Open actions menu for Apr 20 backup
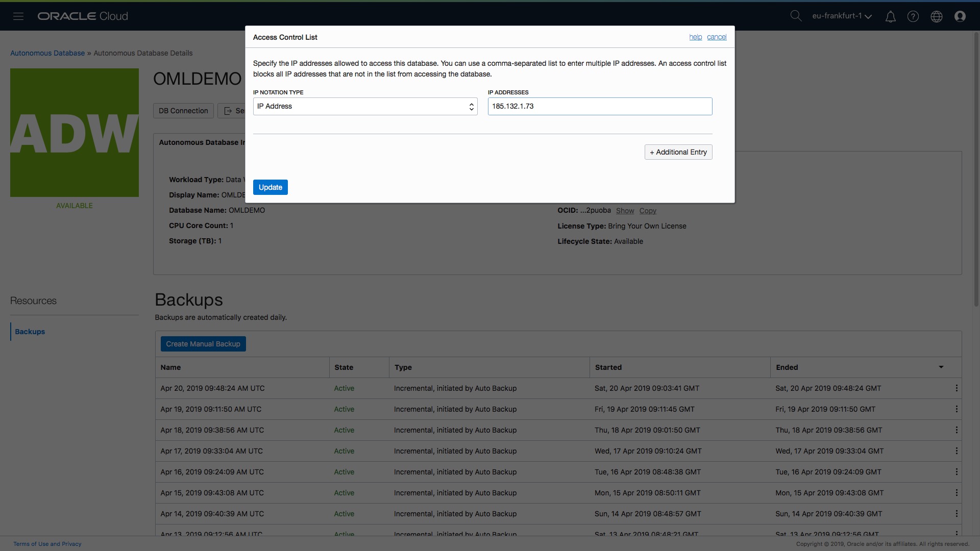Screen dimensions: 980x551 click(956, 388)
